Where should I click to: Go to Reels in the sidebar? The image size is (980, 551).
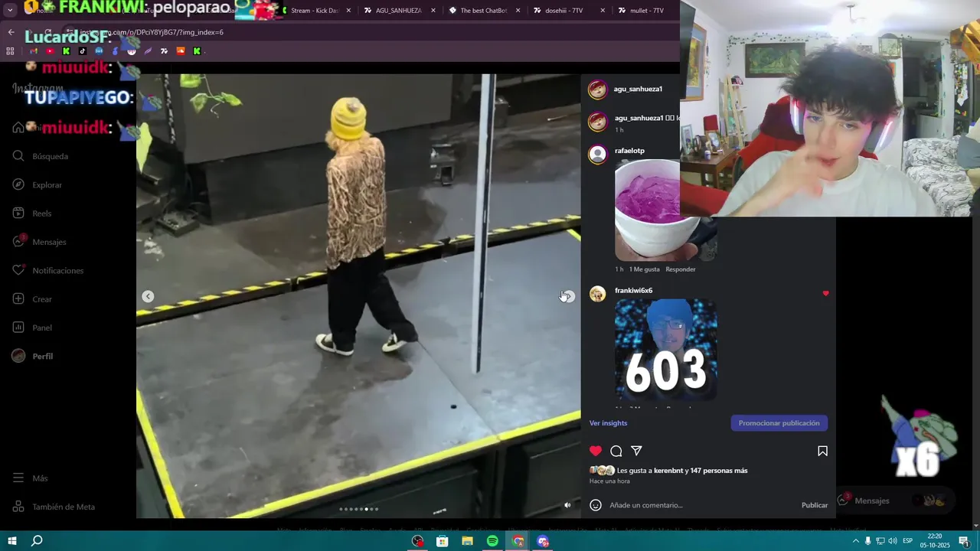coord(32,214)
